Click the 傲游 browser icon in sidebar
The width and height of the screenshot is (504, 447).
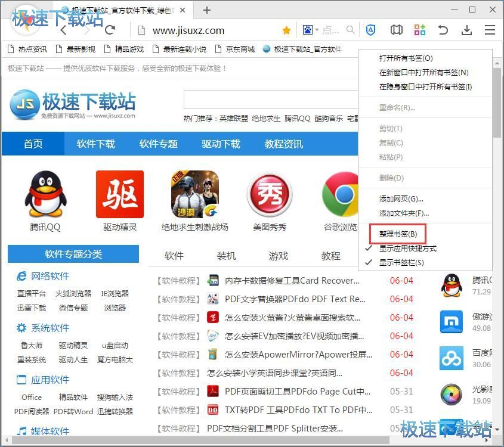(452, 322)
